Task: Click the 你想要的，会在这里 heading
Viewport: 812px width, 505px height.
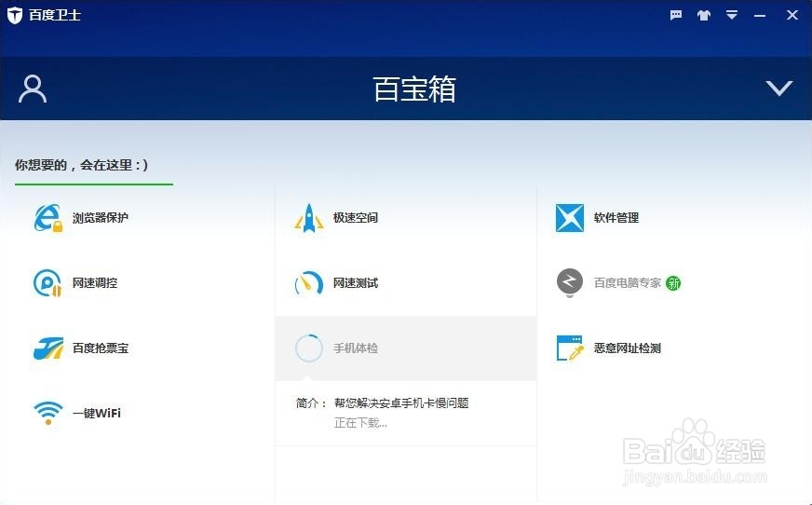Action: 81,165
